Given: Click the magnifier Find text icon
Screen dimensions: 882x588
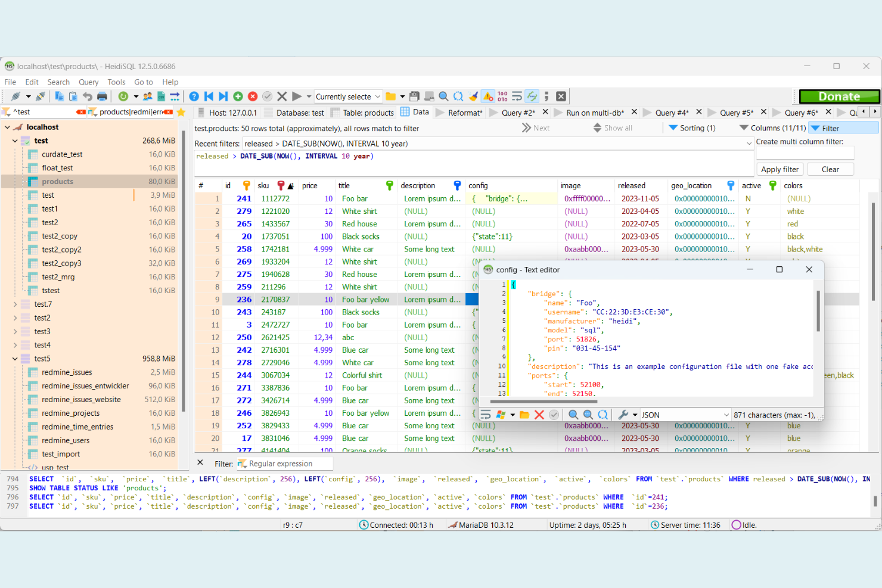Looking at the screenshot, I should point(443,97).
